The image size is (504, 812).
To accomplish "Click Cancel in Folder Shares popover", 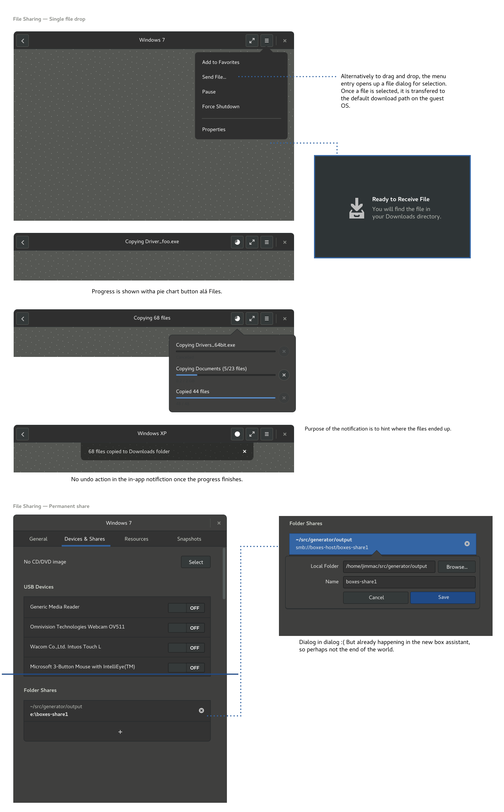I will click(x=376, y=598).
